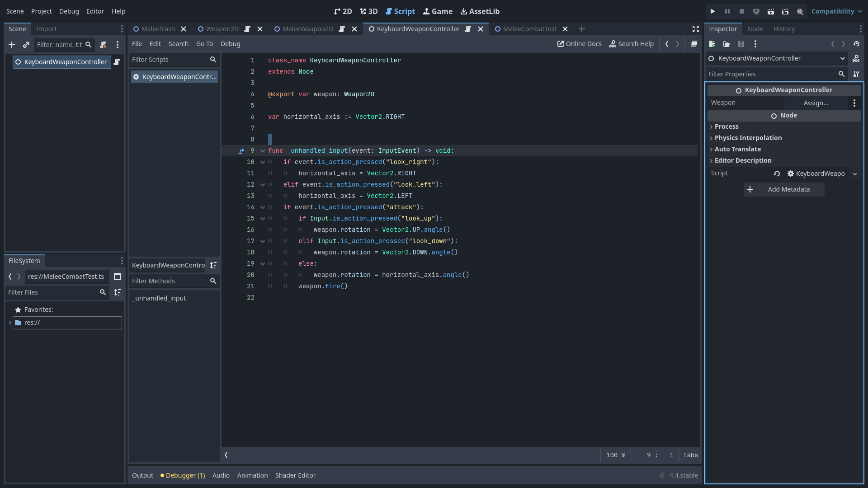The image size is (868, 488).
Task: Click the Filter Properties input field
Action: (771, 74)
